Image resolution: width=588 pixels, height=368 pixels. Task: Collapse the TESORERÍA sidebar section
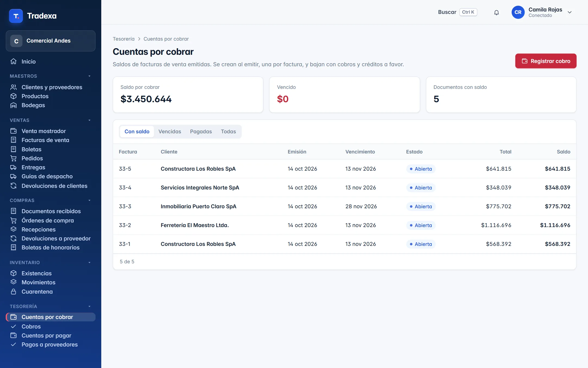(89, 306)
